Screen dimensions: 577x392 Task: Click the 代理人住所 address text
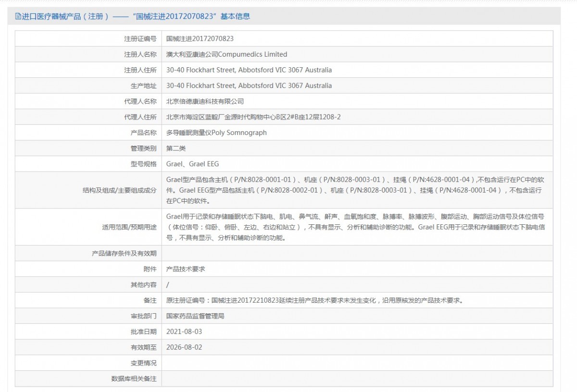(253, 117)
